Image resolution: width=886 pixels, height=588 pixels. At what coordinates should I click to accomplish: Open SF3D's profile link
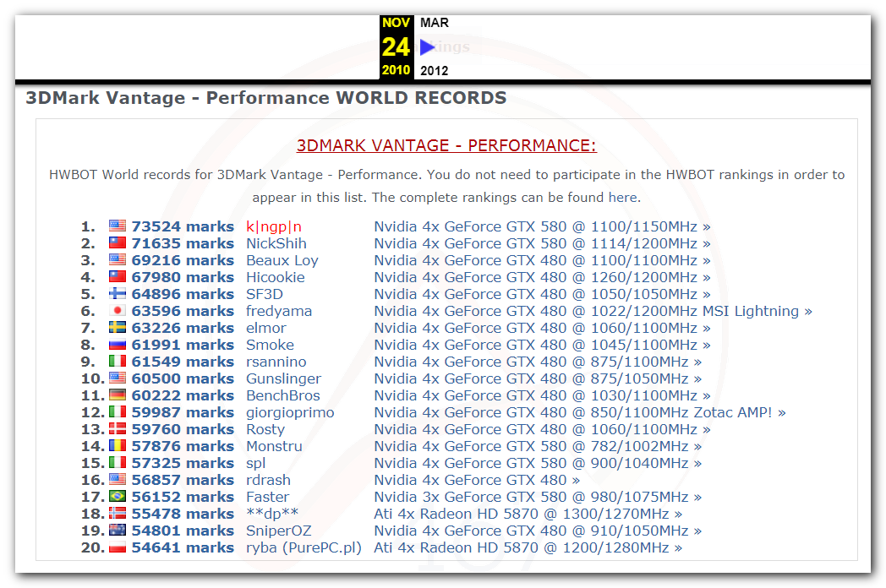265,294
